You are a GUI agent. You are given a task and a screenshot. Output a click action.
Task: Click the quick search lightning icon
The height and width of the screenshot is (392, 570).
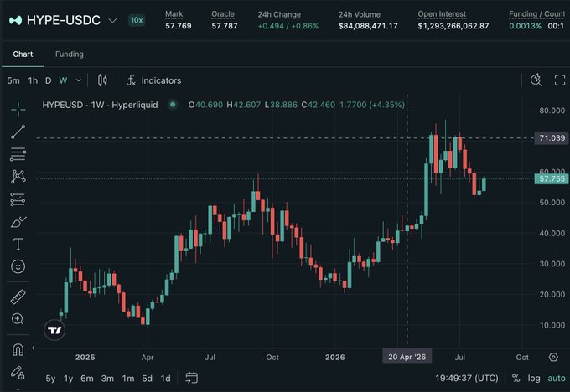tap(536, 80)
